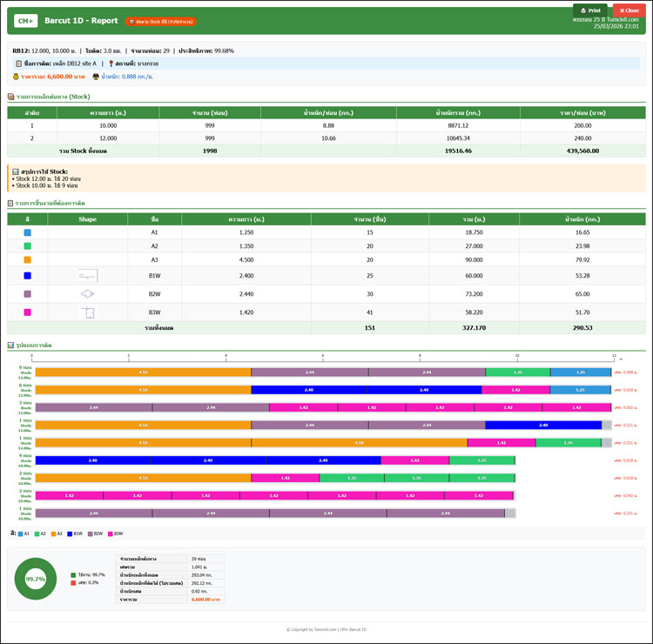653x644 pixels.
Task: Click the Stock list section header icon
Action: [x=10, y=96]
